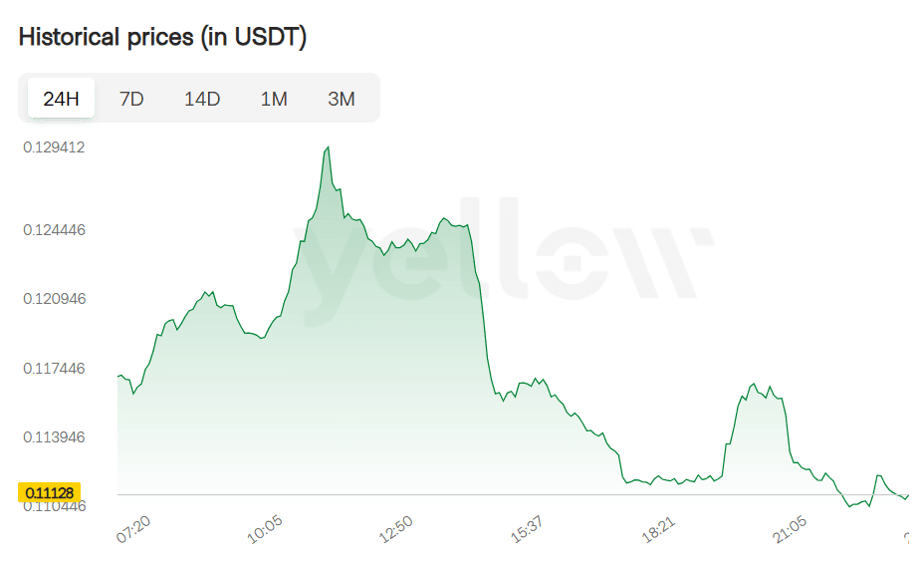Click the 0.129412 y-axis label
Screen dimensions: 924x565
tap(54, 147)
